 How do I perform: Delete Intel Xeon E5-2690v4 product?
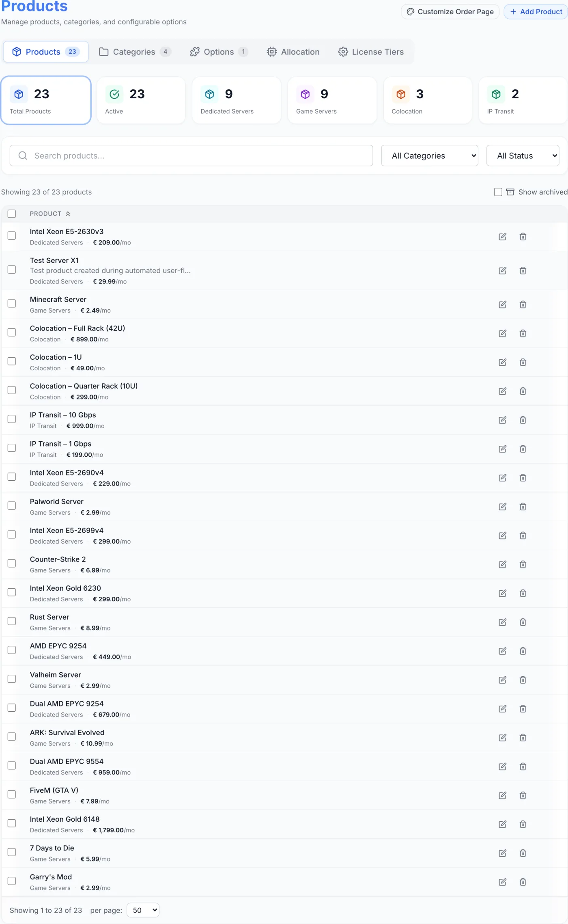coord(523,478)
